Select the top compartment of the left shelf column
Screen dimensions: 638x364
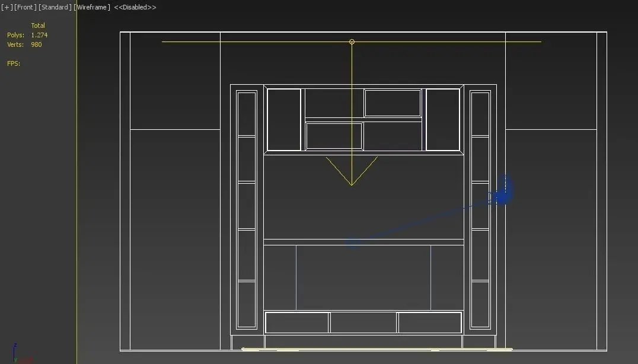tap(247, 114)
